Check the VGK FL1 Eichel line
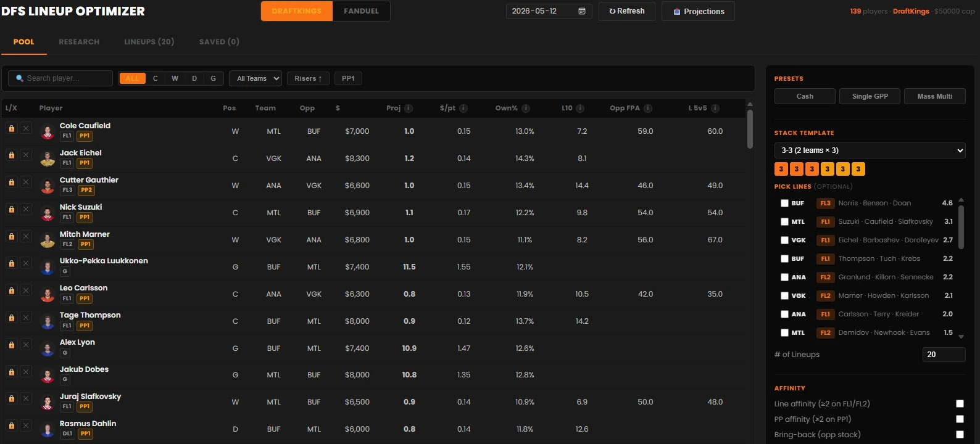Screen dimensions: 980x444 [x=784, y=240]
